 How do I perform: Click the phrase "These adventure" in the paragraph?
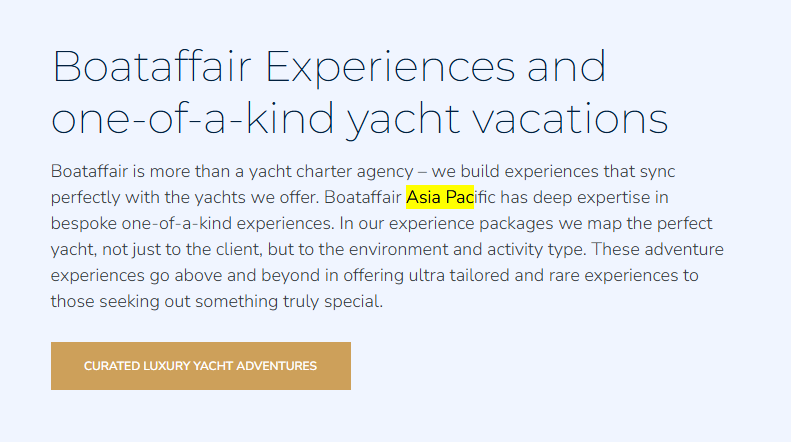tap(663, 249)
